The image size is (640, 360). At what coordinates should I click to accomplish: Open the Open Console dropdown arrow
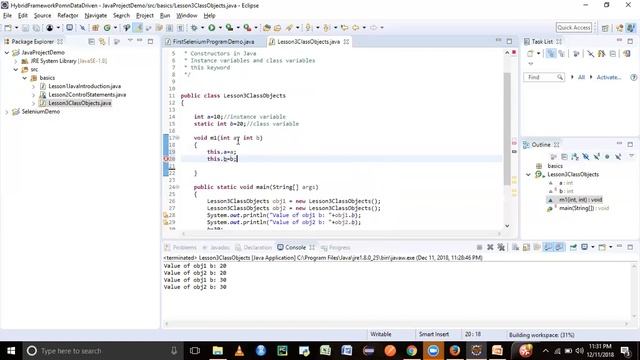pyautogui.click(x=611, y=247)
